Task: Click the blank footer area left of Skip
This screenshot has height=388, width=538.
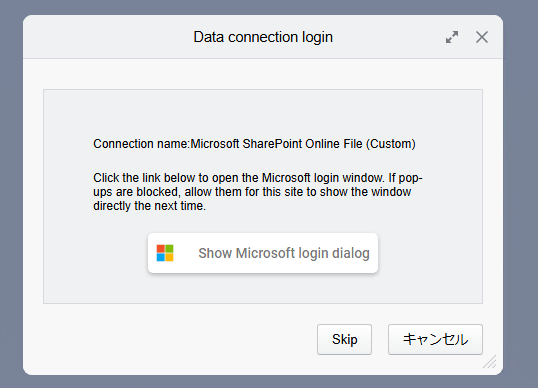Action: pos(172,339)
